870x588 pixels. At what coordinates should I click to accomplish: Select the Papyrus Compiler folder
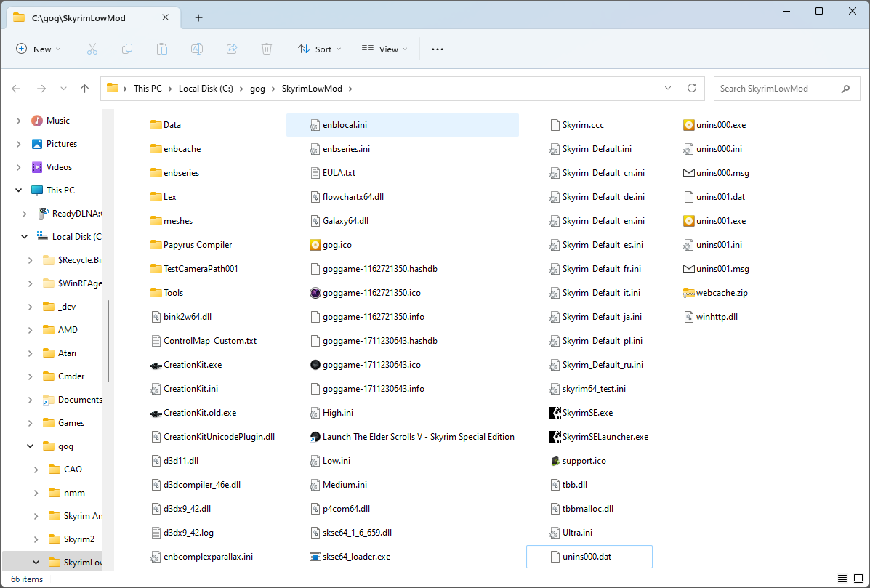(x=191, y=245)
